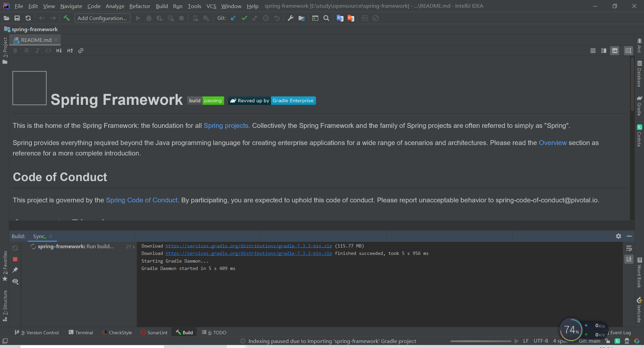
Task: Open the File menu
Action: [19, 6]
